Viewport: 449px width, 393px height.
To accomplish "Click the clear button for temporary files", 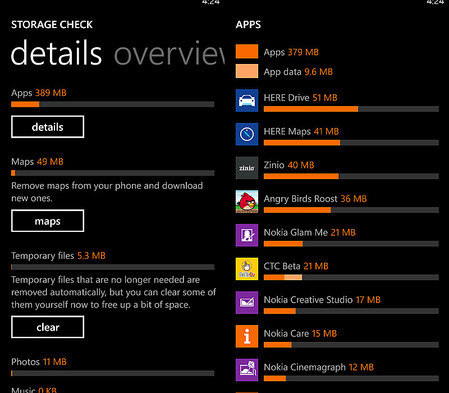I will (47, 327).
